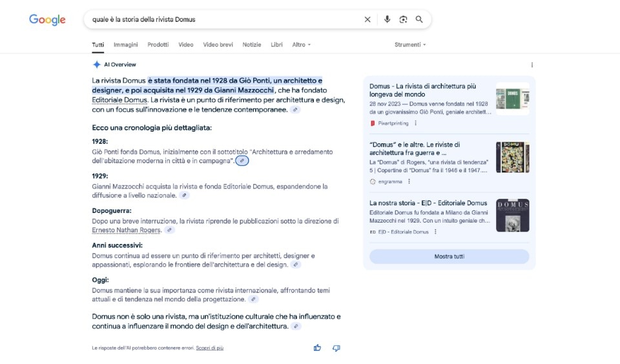Open the source link icon after 'della progettazione'
The height and width of the screenshot is (364, 620).
[253, 299]
